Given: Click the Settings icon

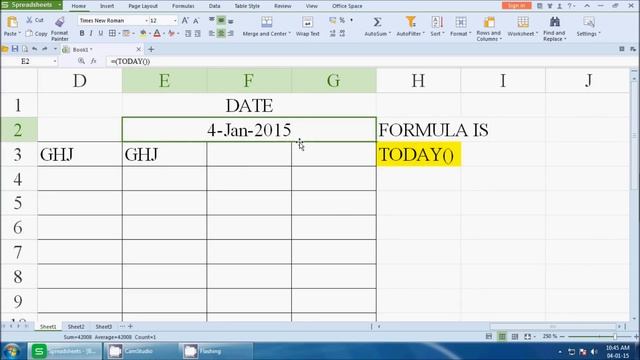Looking at the screenshot, I should click(588, 22).
